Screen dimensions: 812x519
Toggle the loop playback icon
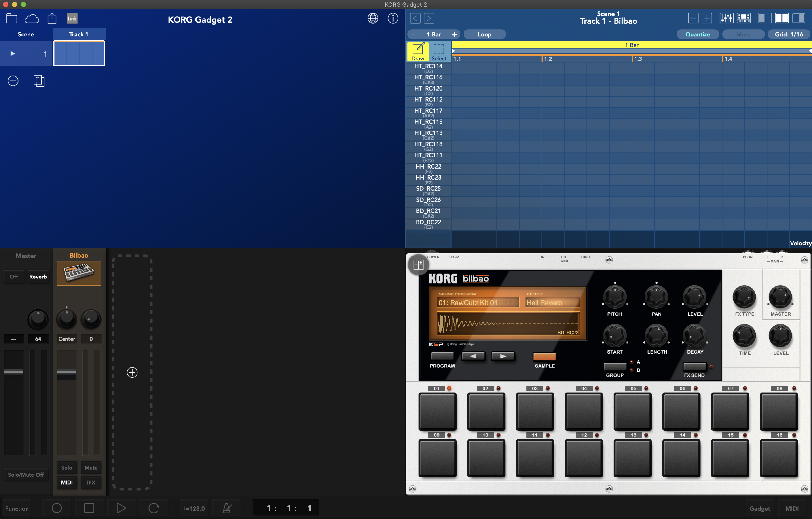154,508
